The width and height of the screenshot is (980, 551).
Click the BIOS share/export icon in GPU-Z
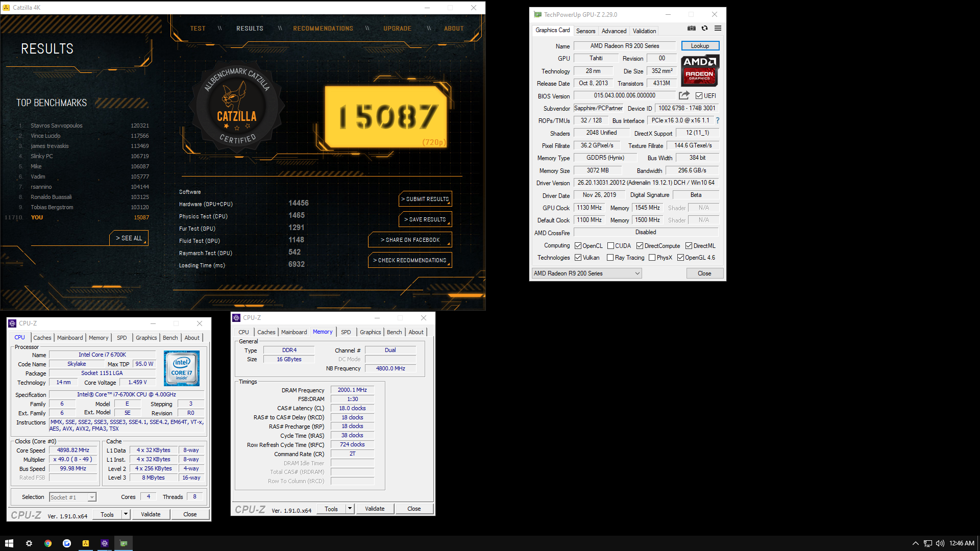(x=684, y=95)
